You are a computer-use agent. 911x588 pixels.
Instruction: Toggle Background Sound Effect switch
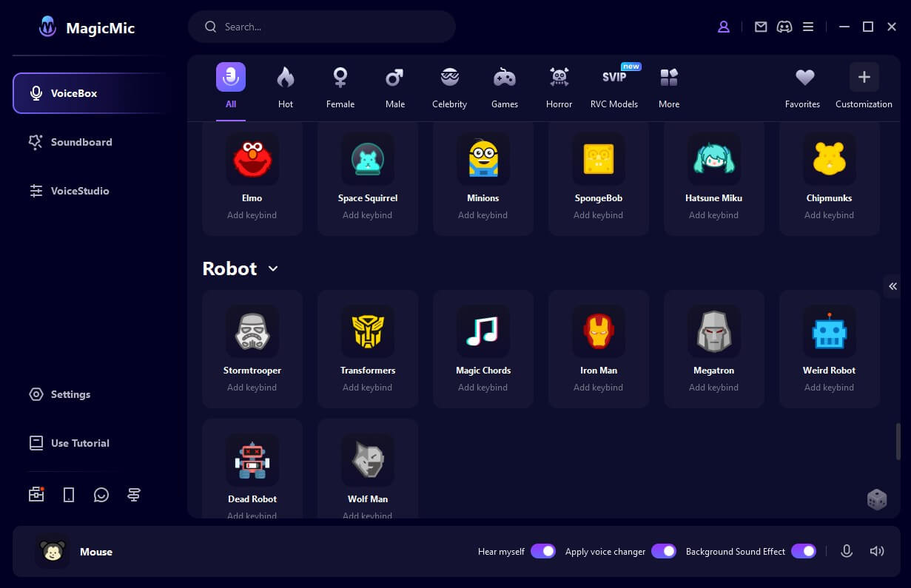[804, 551]
